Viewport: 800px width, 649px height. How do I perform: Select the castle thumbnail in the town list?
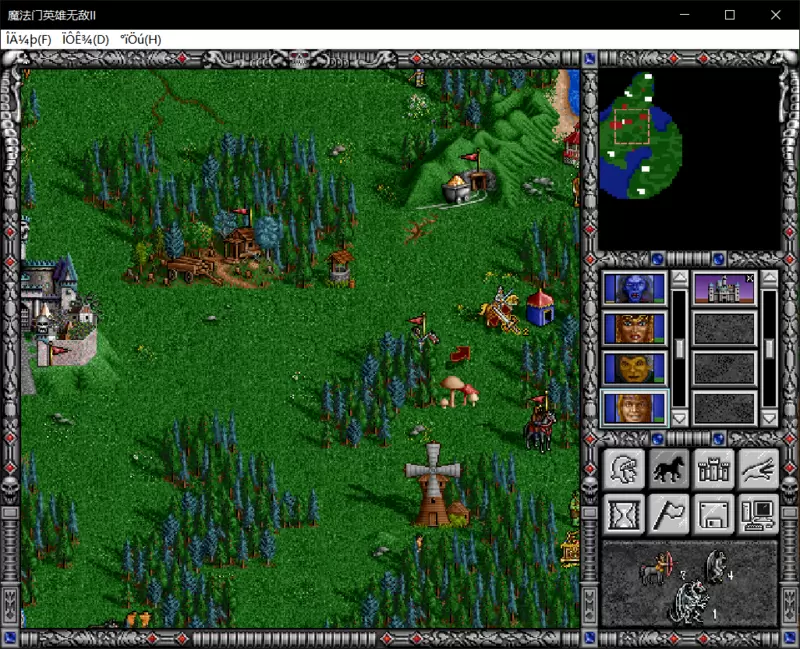(x=724, y=288)
